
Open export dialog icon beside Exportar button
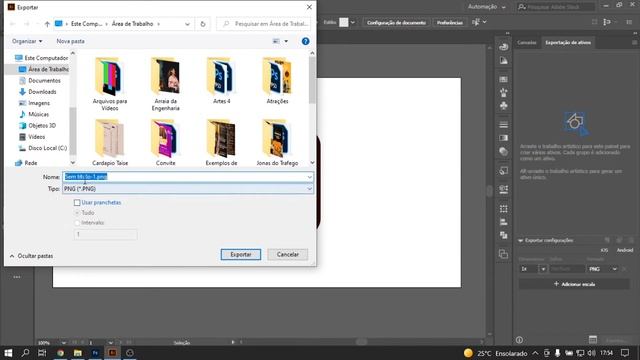click(x=593, y=339)
